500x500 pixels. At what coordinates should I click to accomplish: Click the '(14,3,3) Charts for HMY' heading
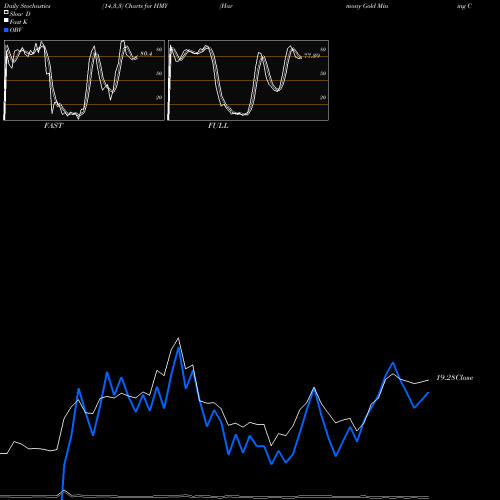point(135,6)
